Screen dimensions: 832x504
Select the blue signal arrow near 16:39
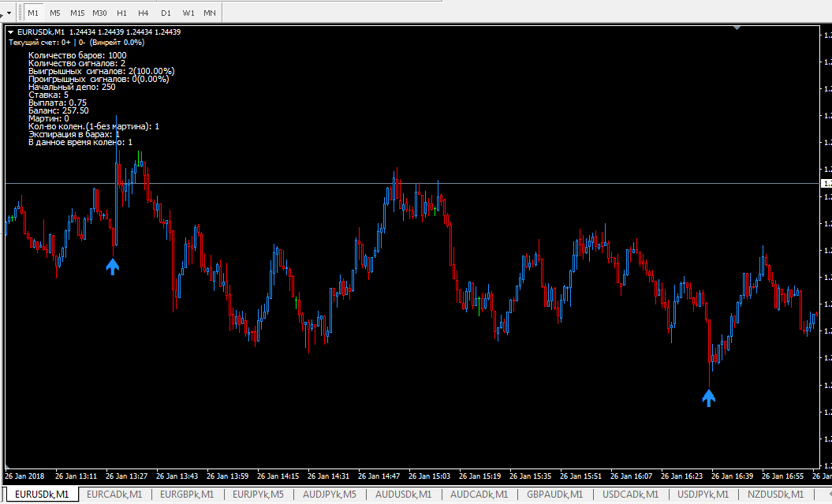click(x=709, y=398)
